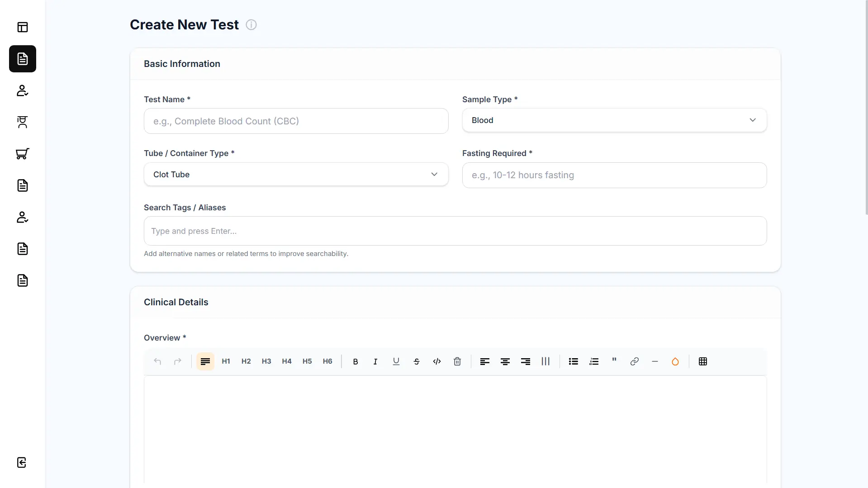The height and width of the screenshot is (488, 868).
Task: Open the dashboard layout icon in sidebar
Action: pyautogui.click(x=23, y=27)
